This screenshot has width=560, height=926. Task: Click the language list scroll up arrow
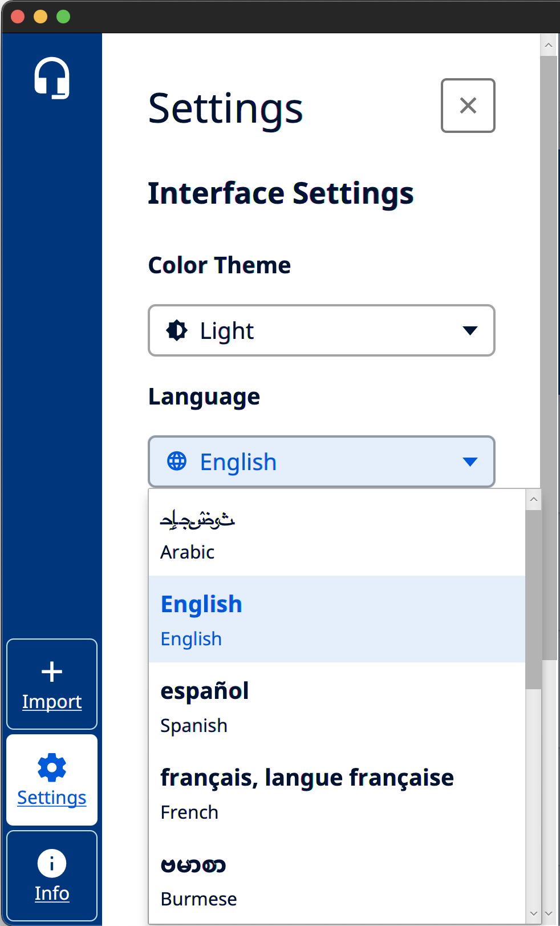[533, 499]
